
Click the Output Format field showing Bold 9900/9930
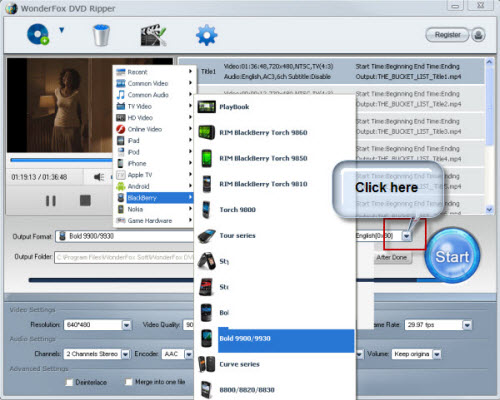click(124, 236)
